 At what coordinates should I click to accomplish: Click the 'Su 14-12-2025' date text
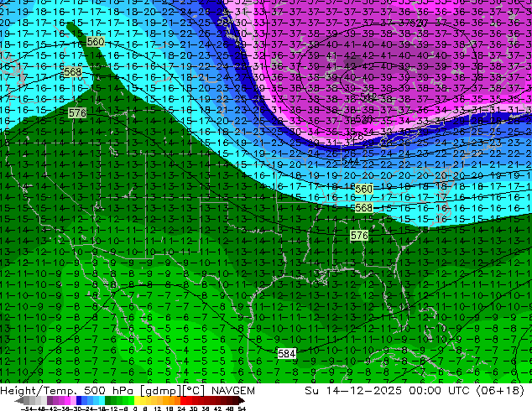(353, 391)
